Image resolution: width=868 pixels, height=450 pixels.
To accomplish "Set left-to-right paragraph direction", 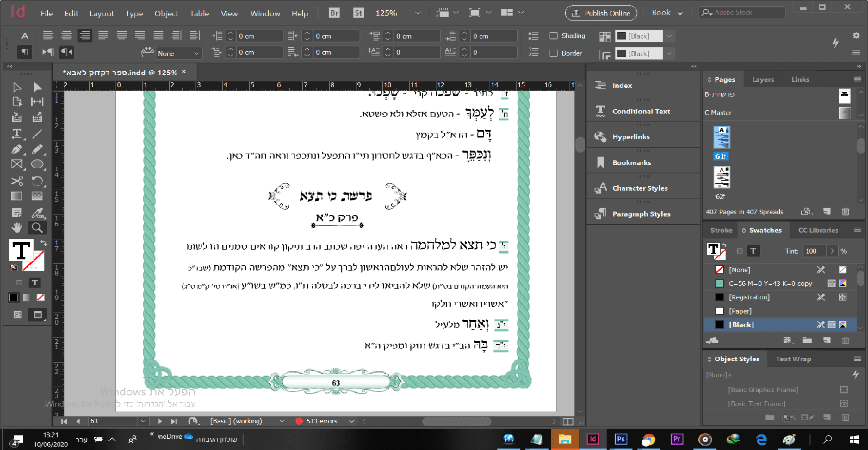I will tap(48, 52).
